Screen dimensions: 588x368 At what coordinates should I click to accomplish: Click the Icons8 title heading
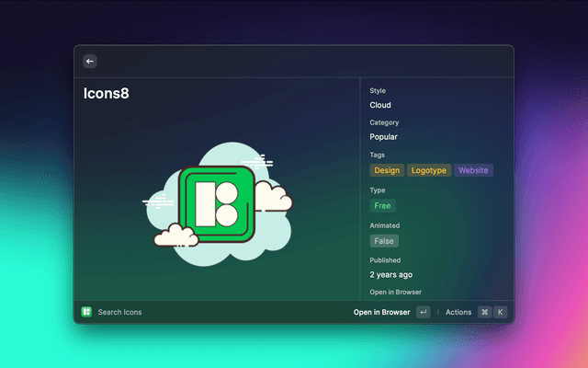coord(105,93)
